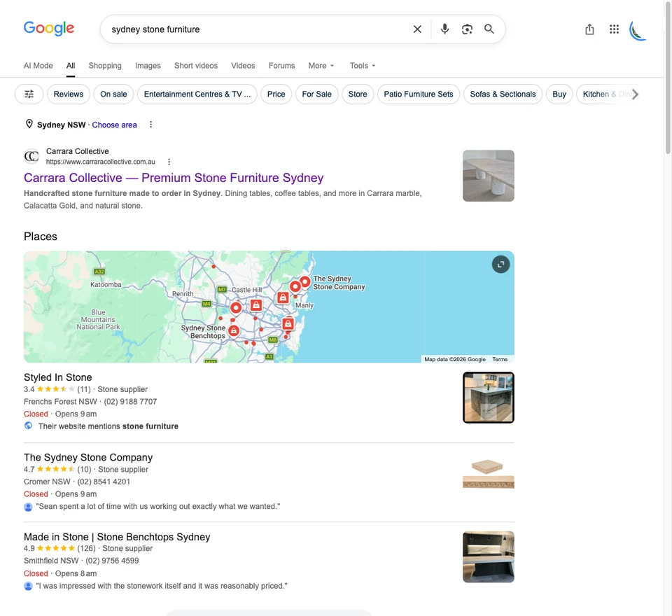Open the Styled In Stone listing
The width and height of the screenshot is (672, 616).
[x=58, y=377]
